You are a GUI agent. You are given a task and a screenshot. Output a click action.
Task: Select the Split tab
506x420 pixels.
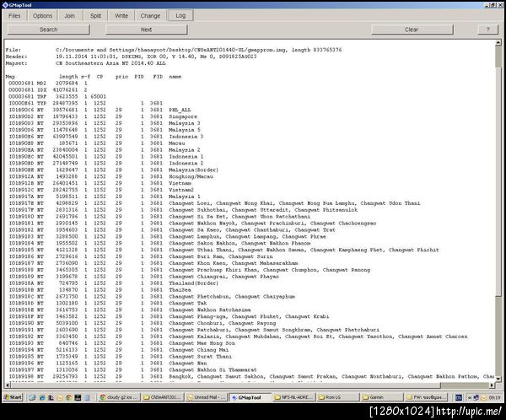95,15
